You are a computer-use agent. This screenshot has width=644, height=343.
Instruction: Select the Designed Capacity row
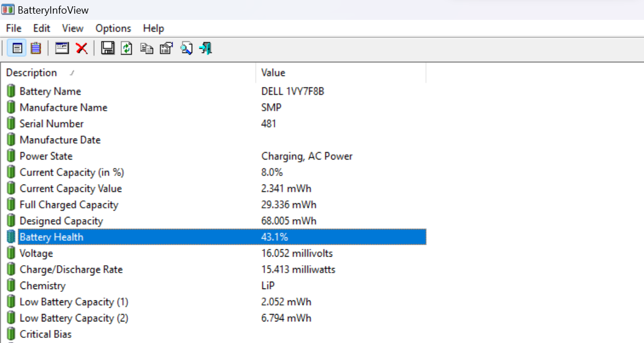pyautogui.click(x=213, y=221)
